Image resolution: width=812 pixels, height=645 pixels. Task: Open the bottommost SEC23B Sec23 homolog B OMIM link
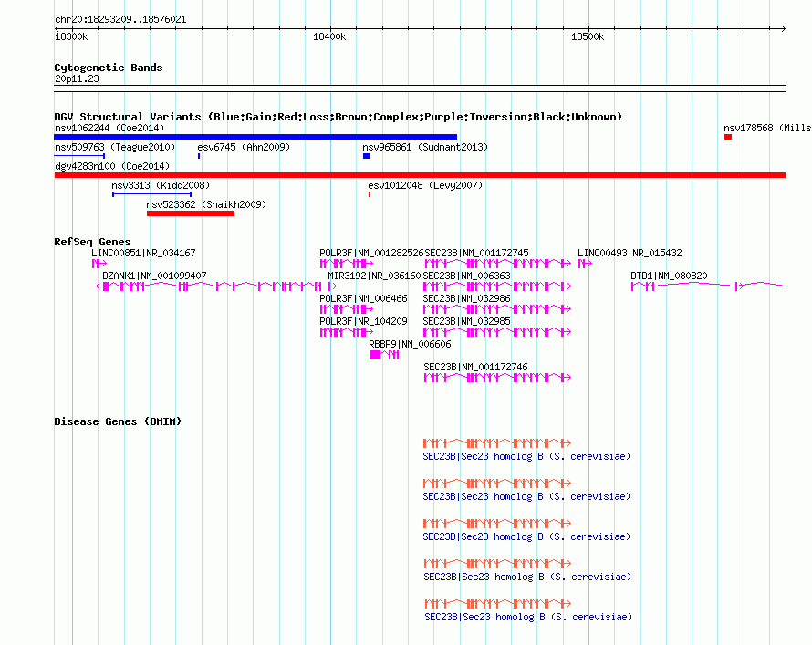pos(528,617)
